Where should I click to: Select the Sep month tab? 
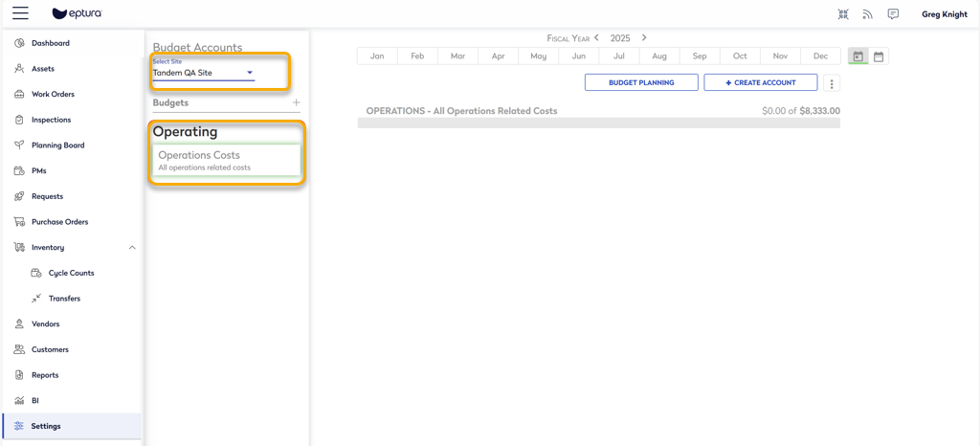point(700,56)
